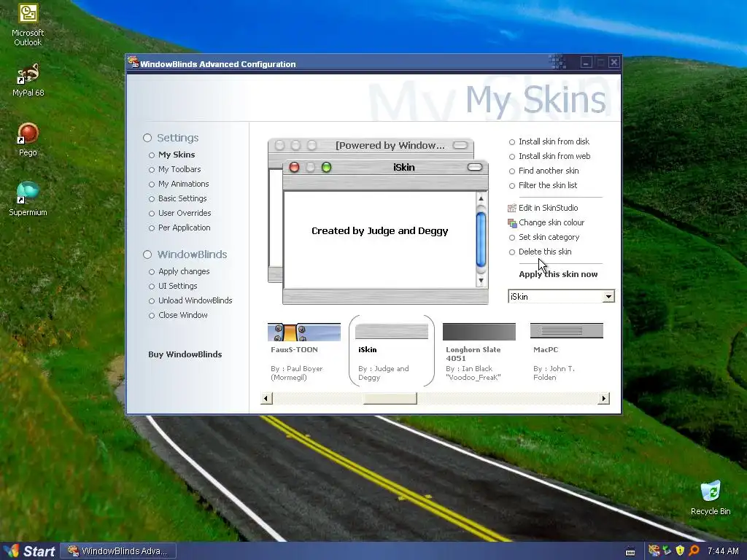
Task: Open the Recycle Bin
Action: coord(711,497)
